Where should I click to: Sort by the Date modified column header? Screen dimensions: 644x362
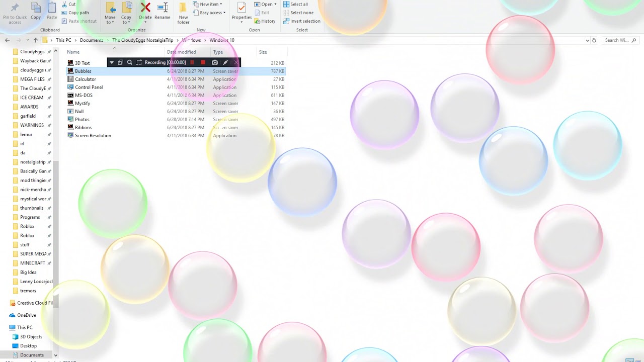click(181, 52)
